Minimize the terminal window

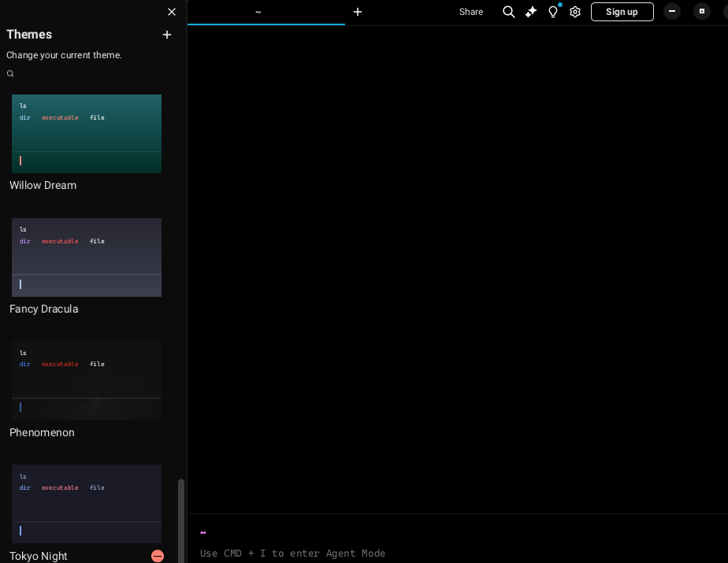[x=672, y=11]
